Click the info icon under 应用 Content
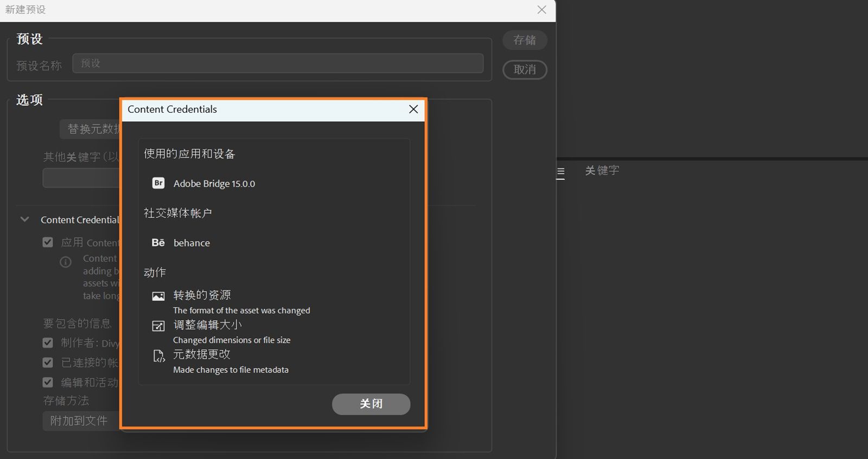 (66, 262)
